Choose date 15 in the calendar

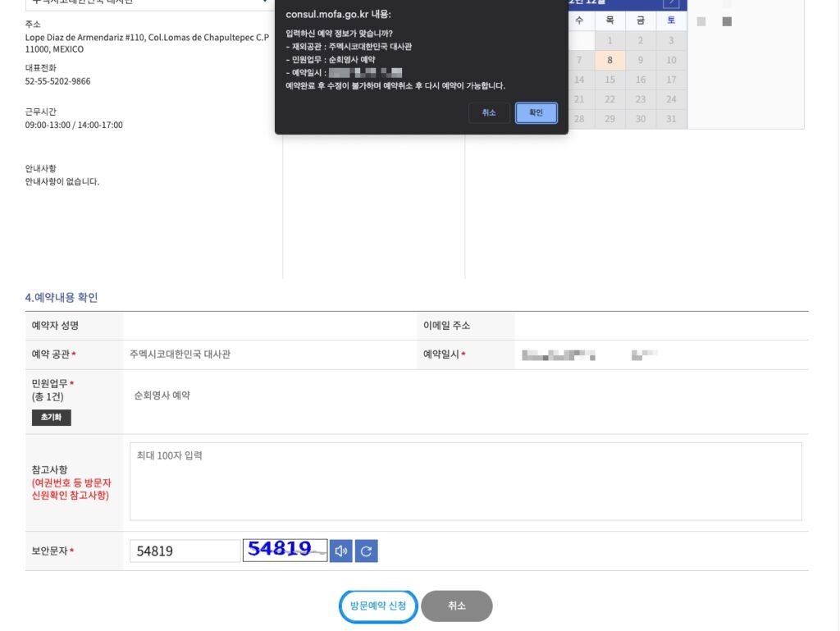609,80
